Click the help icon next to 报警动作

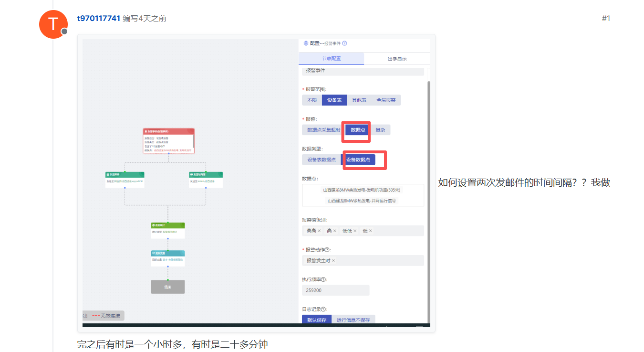click(327, 250)
